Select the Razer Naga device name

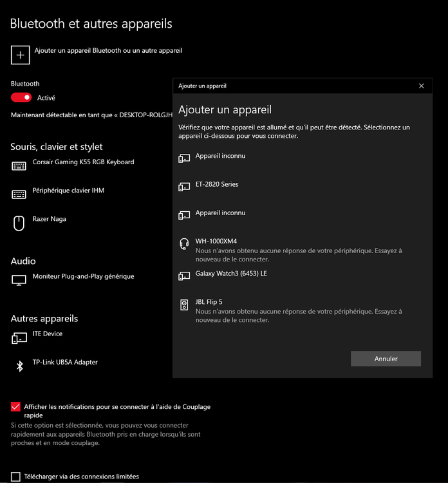click(x=50, y=219)
